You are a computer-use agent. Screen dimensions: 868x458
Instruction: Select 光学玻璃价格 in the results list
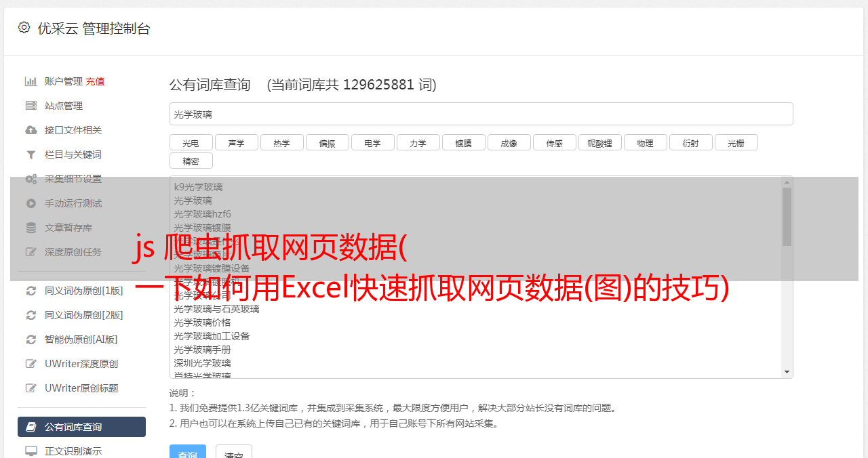point(202,322)
